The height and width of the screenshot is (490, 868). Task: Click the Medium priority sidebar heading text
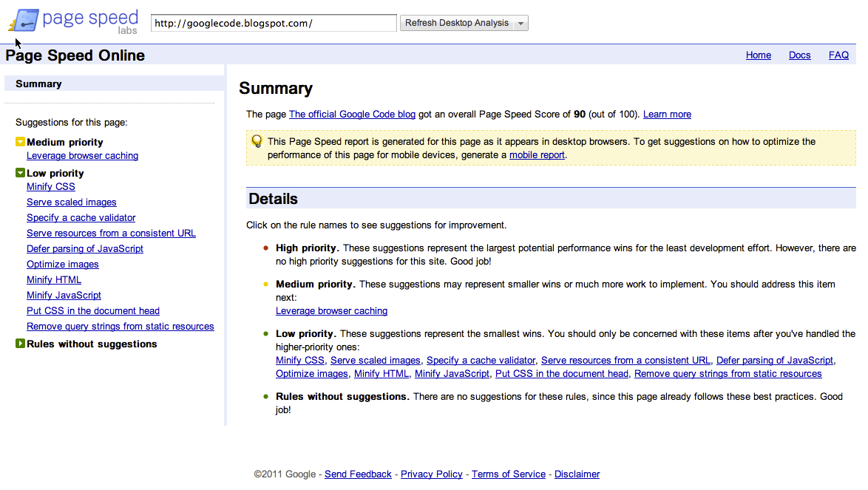click(x=65, y=142)
